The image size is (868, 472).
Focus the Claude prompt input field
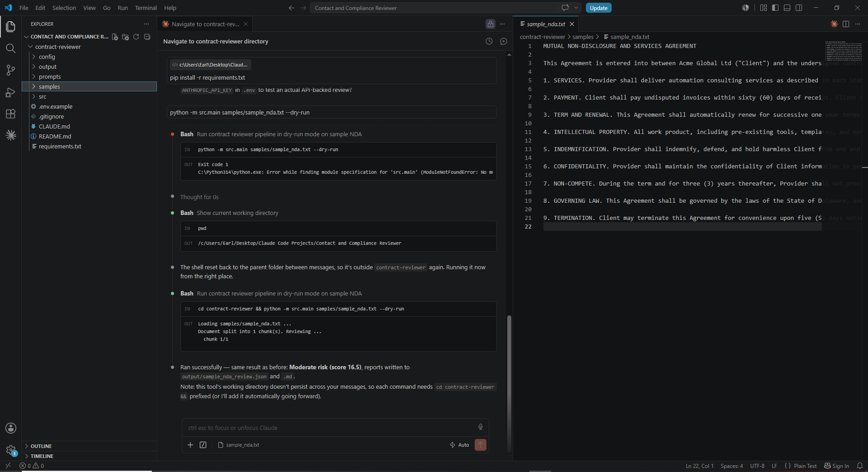click(330, 428)
